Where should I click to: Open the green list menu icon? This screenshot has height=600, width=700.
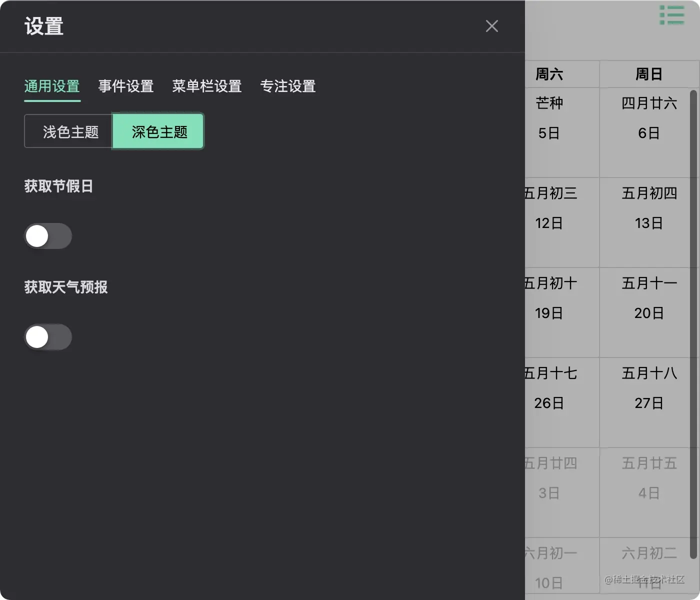pos(671,15)
